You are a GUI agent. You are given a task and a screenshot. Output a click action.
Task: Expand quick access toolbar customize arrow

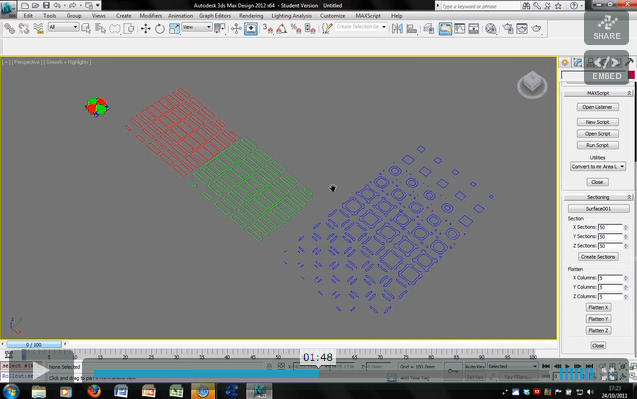tap(98, 6)
